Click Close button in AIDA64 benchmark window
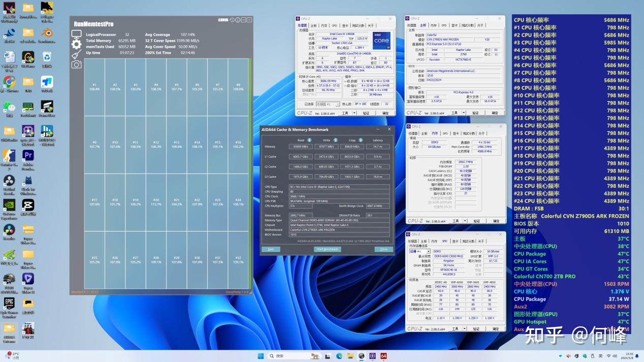The width and height of the screenshot is (644, 362). tap(384, 249)
